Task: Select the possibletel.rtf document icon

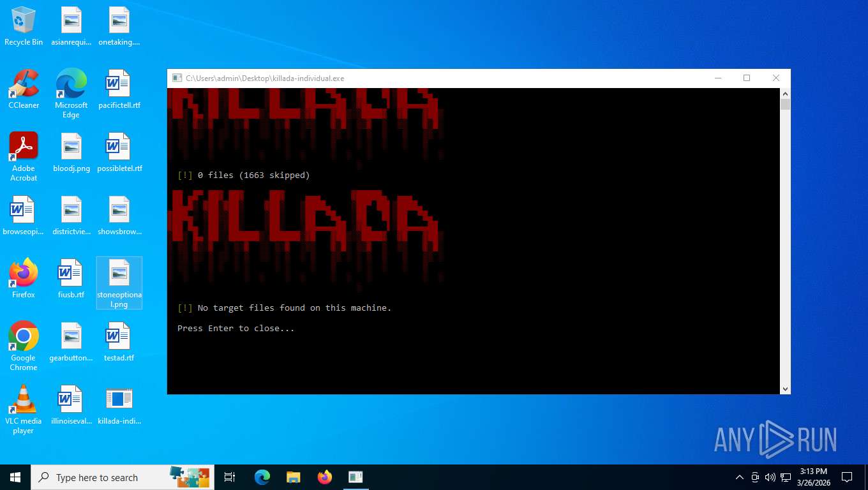Action: (x=119, y=152)
